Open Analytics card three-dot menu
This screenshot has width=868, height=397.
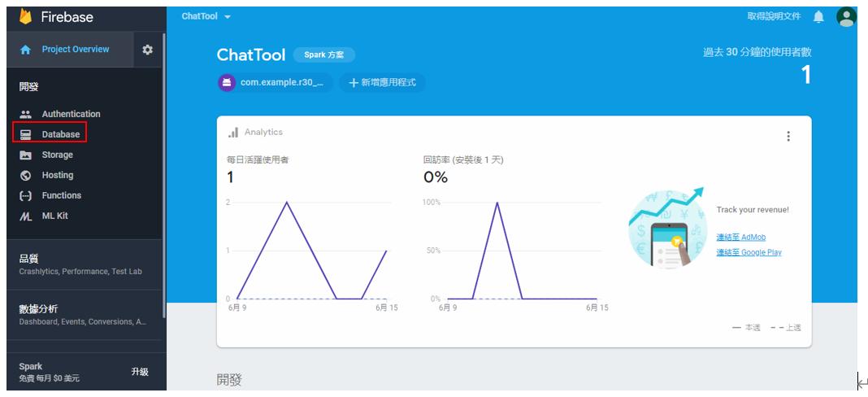tap(788, 136)
